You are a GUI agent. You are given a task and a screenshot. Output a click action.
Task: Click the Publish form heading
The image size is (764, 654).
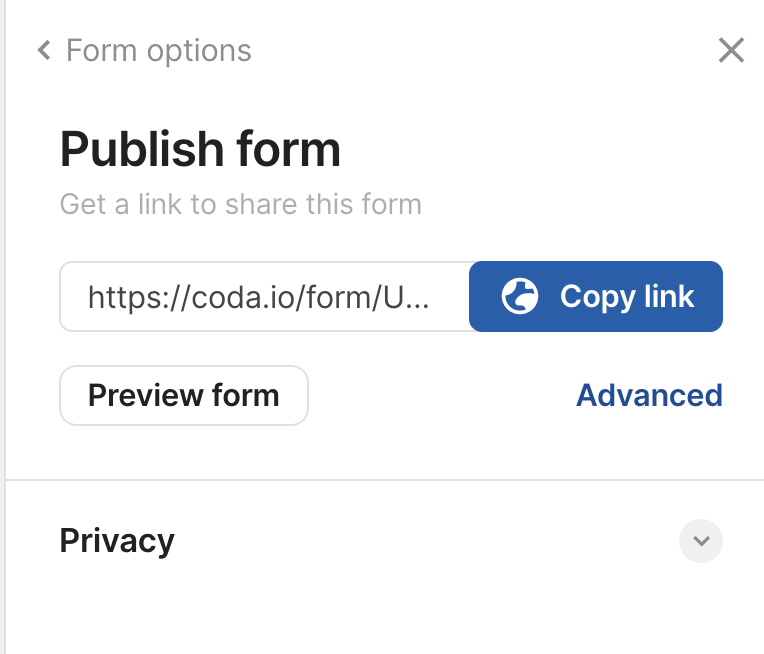pyautogui.click(x=200, y=149)
